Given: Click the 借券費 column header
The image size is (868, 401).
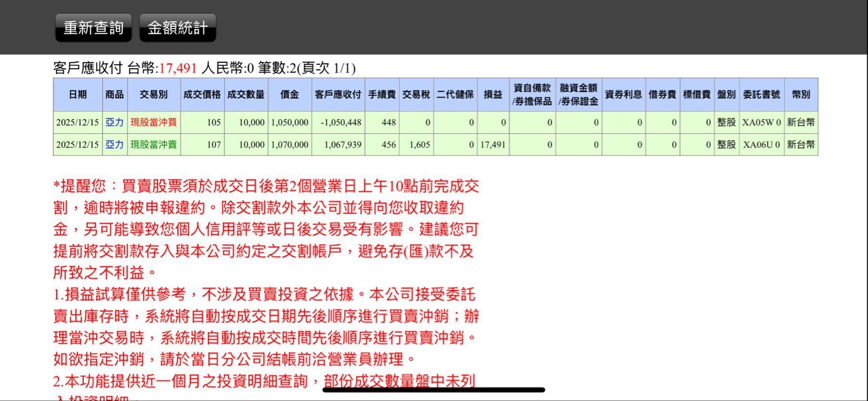Looking at the screenshot, I should coord(663,95).
